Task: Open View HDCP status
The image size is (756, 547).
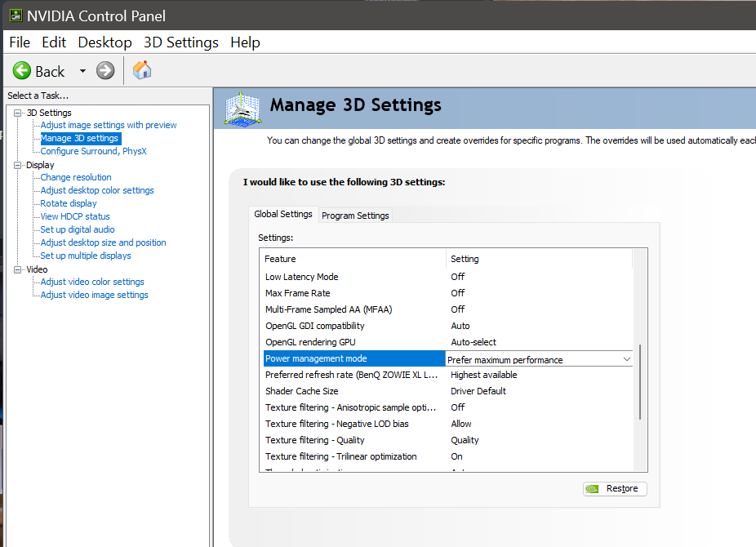Action: coord(75,216)
